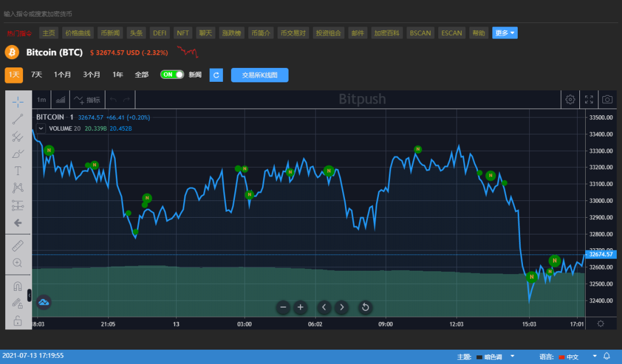The image size is (622, 364).
Task: Zoom in chart with plus button
Action: pos(300,307)
